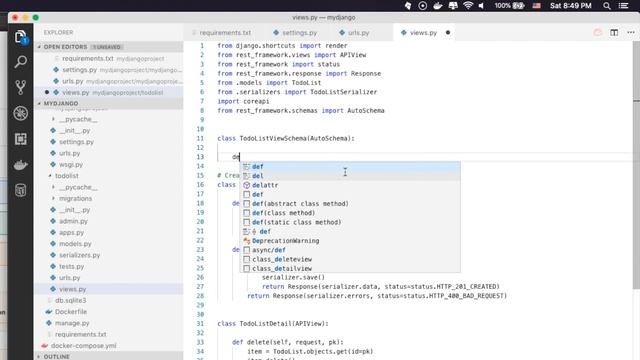Open wsgi.py in the file tree

71,164
